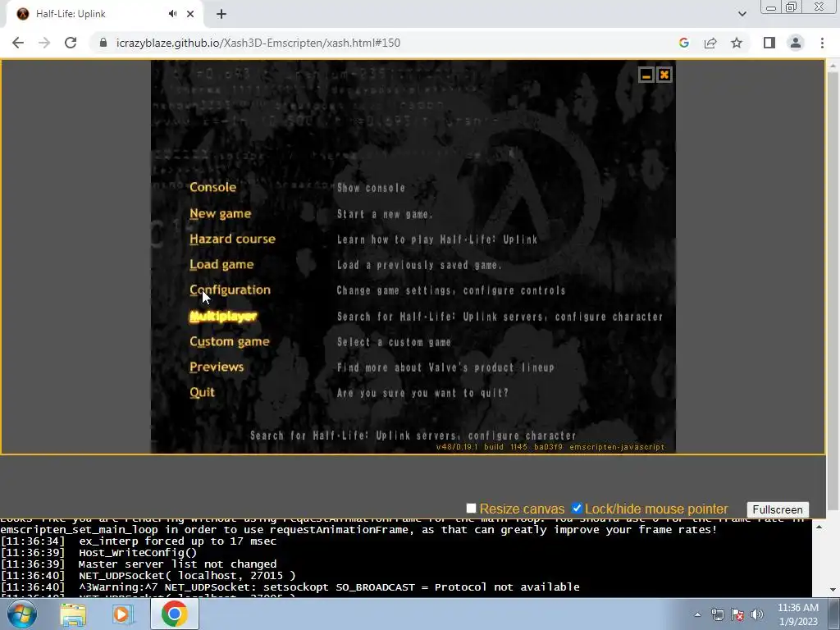
Task: Open the Chrome profile menu
Action: 796,43
